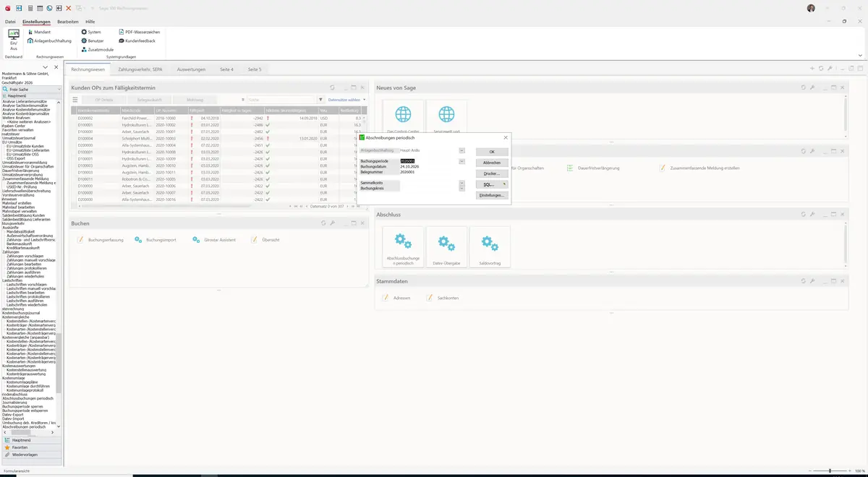This screenshot has height=477, width=868.
Task: Open the Datensätze wählen dropdown
Action: click(x=346, y=100)
